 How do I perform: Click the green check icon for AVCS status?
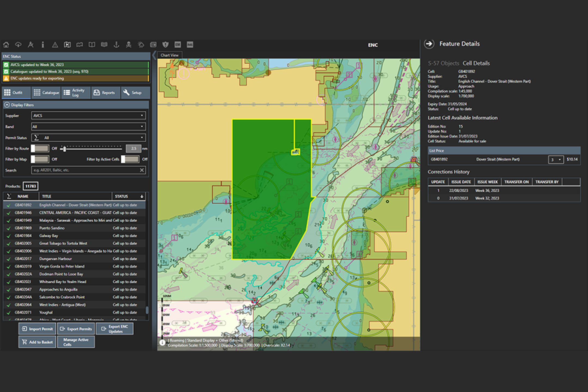[6, 65]
